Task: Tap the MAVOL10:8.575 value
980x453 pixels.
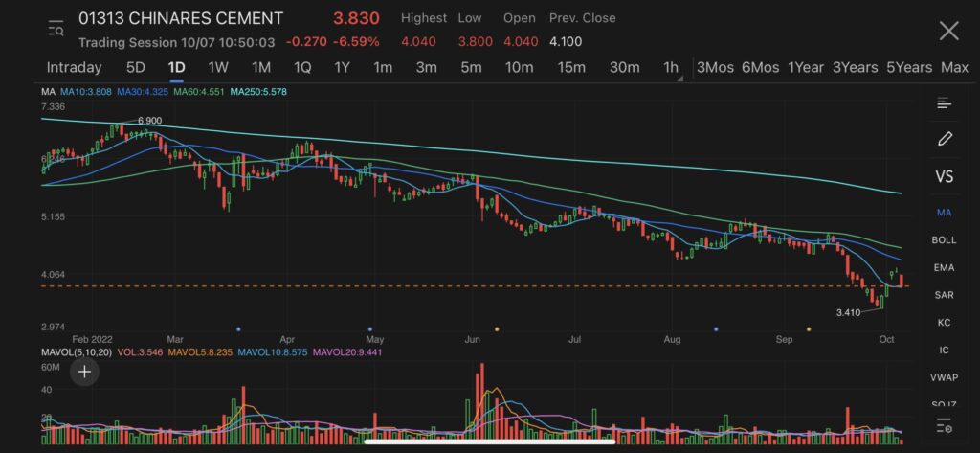Action: [x=273, y=352]
